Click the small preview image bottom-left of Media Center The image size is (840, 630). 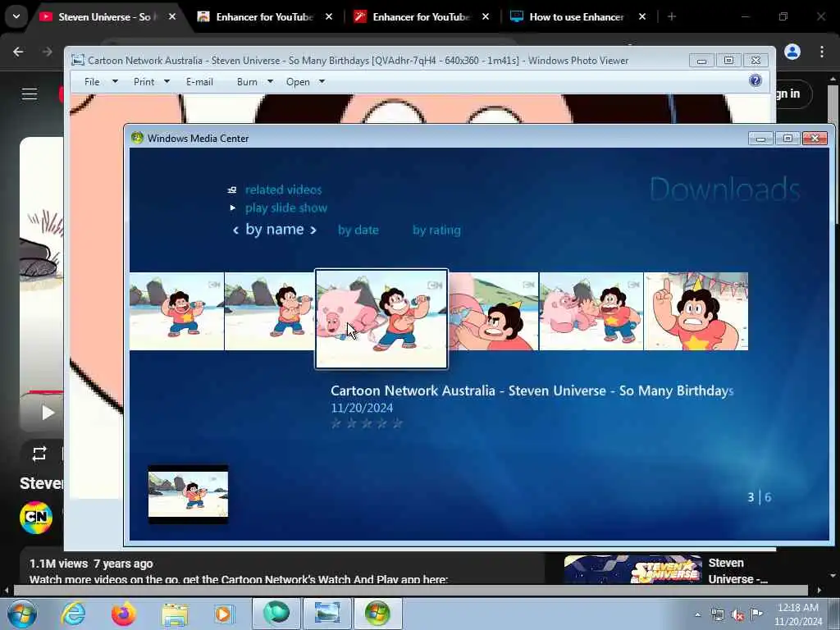188,494
